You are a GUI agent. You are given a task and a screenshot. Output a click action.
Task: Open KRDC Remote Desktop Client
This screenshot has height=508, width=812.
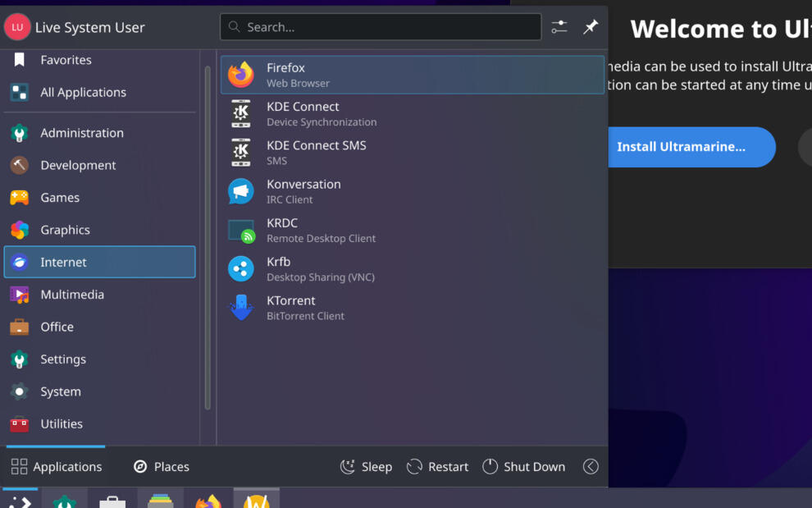[413, 231]
